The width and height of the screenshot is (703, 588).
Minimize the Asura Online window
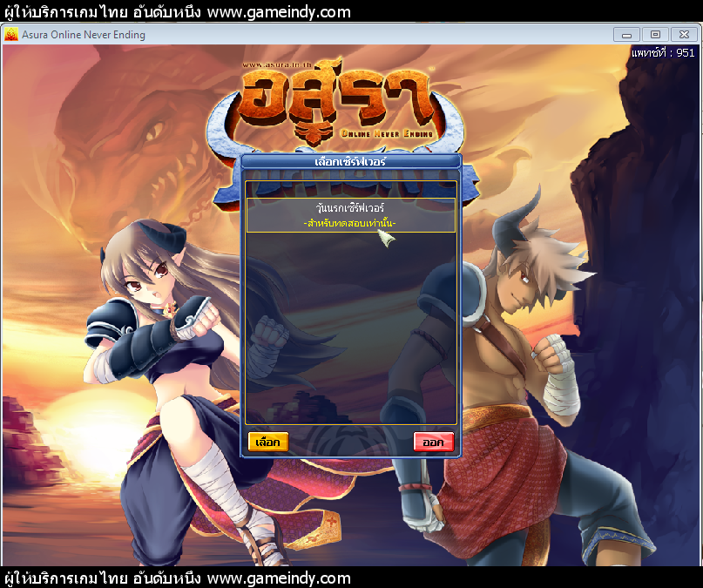point(627,35)
